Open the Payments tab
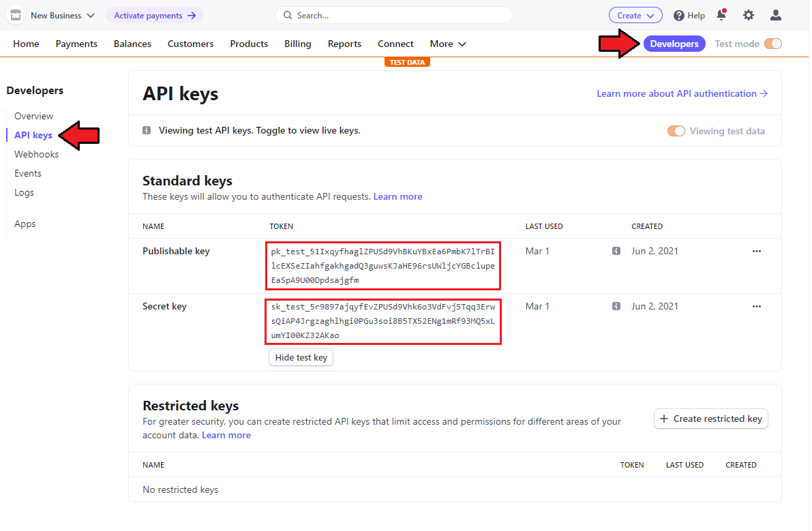 (x=76, y=44)
